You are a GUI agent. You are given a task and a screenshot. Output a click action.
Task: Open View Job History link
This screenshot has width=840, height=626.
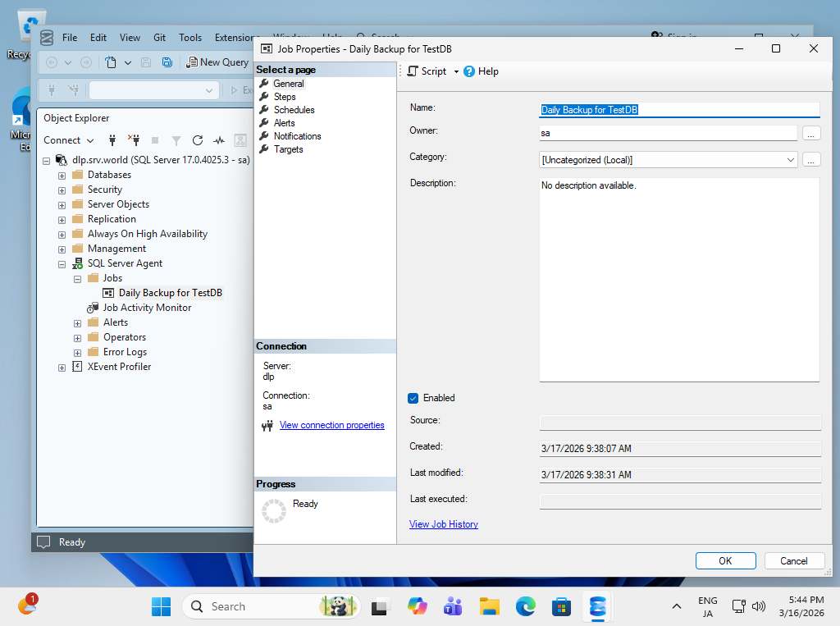[x=444, y=524]
